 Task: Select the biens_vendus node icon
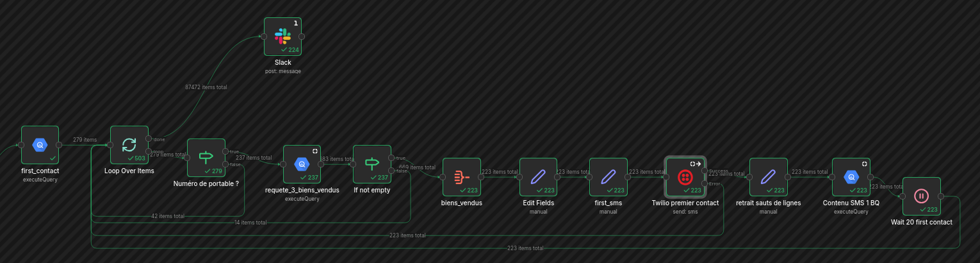461,177
